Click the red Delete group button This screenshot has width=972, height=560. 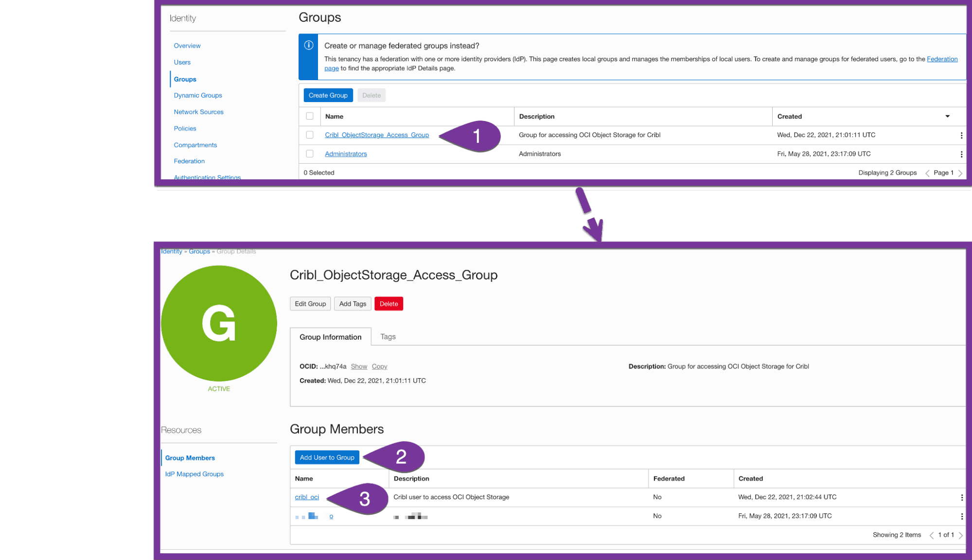(389, 304)
